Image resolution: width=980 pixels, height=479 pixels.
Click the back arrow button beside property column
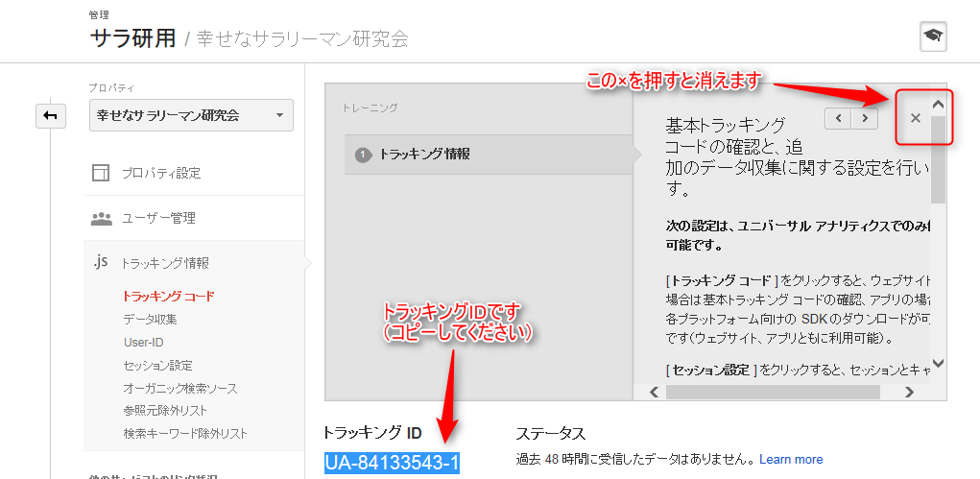pos(51,116)
